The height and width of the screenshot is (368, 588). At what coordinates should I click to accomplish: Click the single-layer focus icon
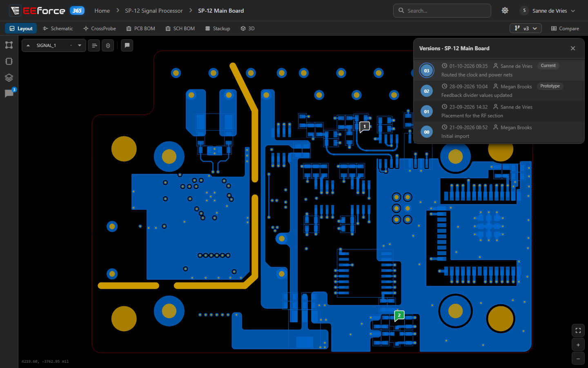click(x=108, y=45)
